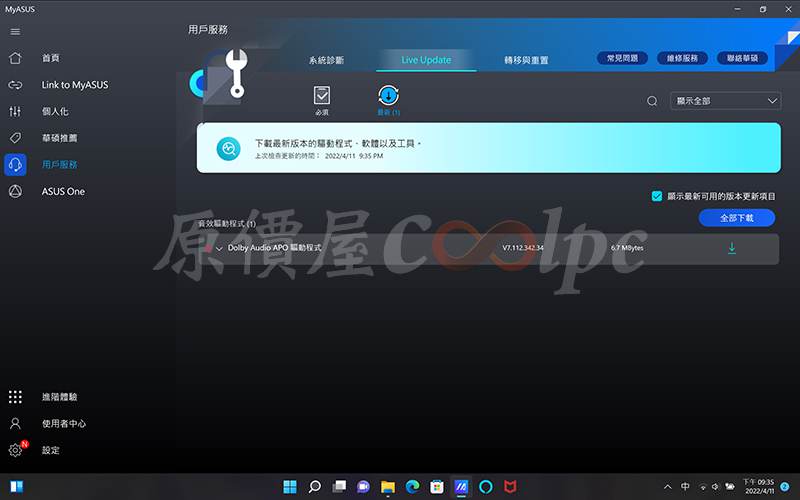
Task: Click the Dolby Audio APO 驅動程式 name
Action: [274, 248]
